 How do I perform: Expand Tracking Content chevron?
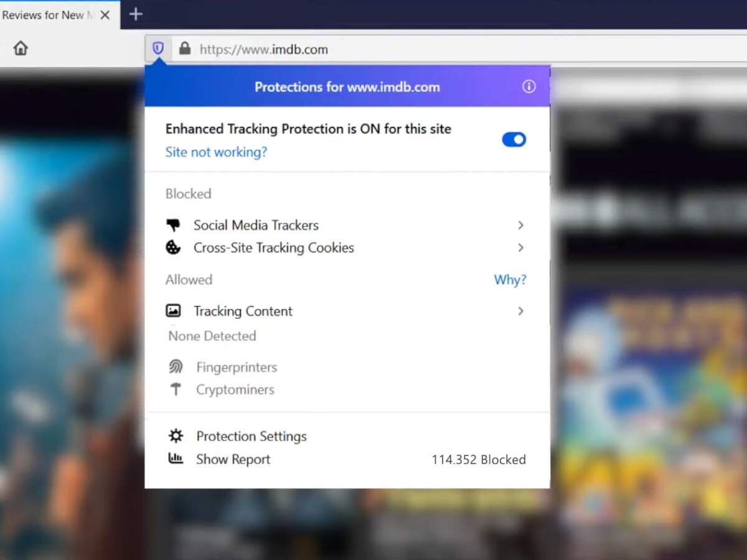click(x=521, y=311)
